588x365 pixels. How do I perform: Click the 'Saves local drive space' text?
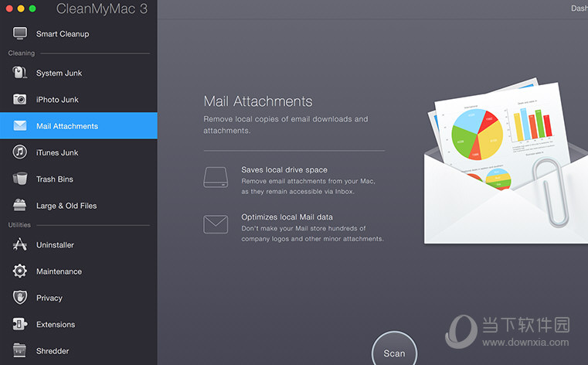coord(284,169)
